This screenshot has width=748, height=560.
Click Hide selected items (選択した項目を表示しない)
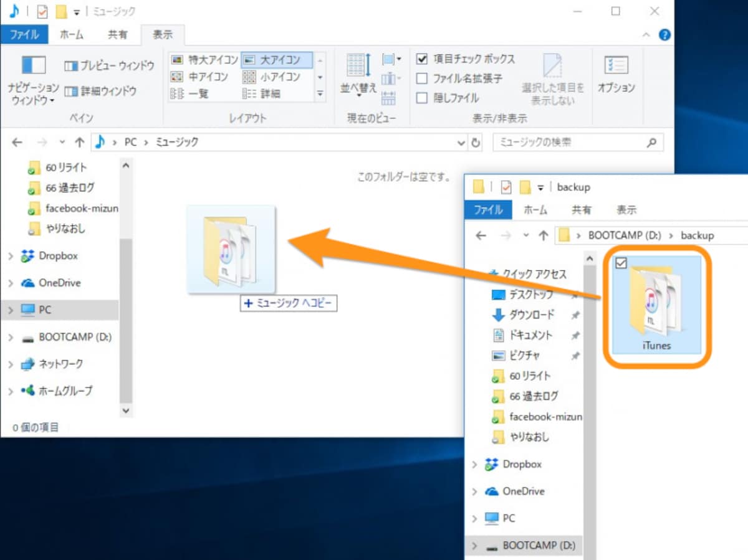[x=553, y=78]
